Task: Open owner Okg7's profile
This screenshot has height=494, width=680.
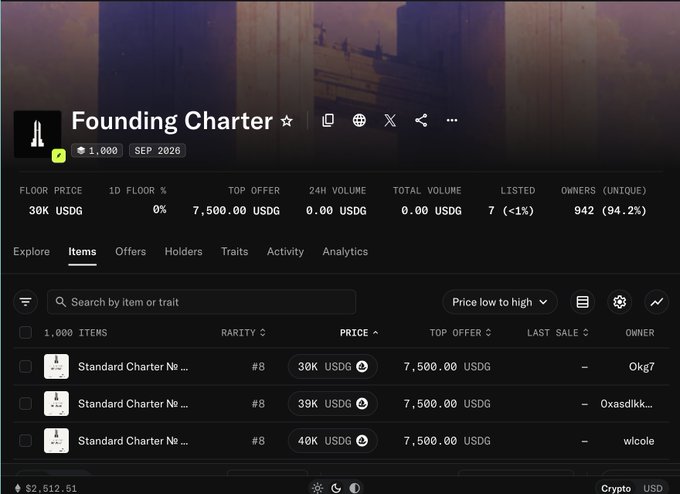Action: coord(641,367)
